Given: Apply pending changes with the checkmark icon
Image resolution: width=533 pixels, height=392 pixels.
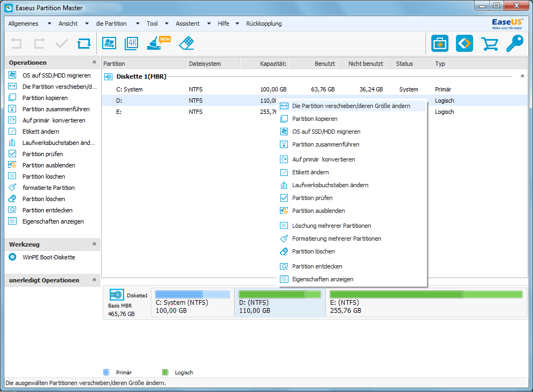Looking at the screenshot, I should pos(62,43).
